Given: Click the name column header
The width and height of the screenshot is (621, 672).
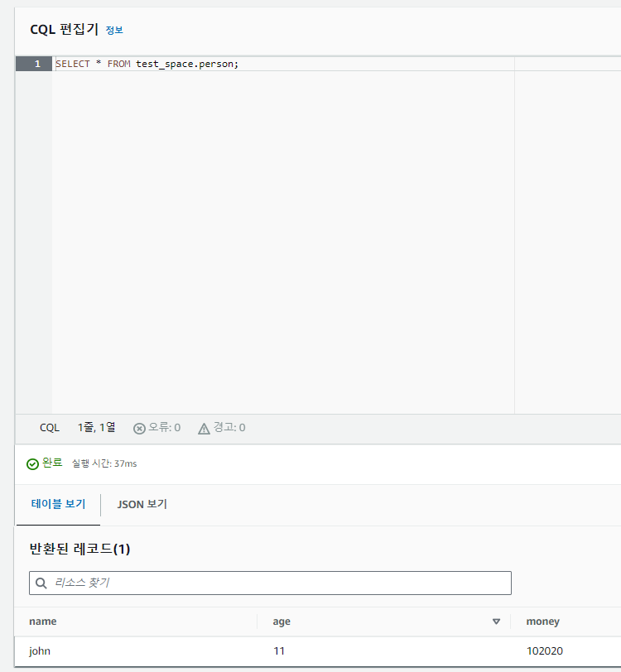Looking at the screenshot, I should [43, 622].
